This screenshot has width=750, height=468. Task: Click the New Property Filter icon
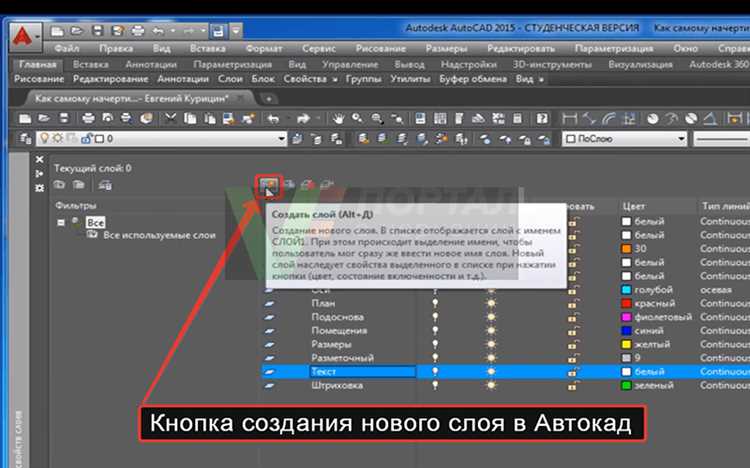(59, 185)
